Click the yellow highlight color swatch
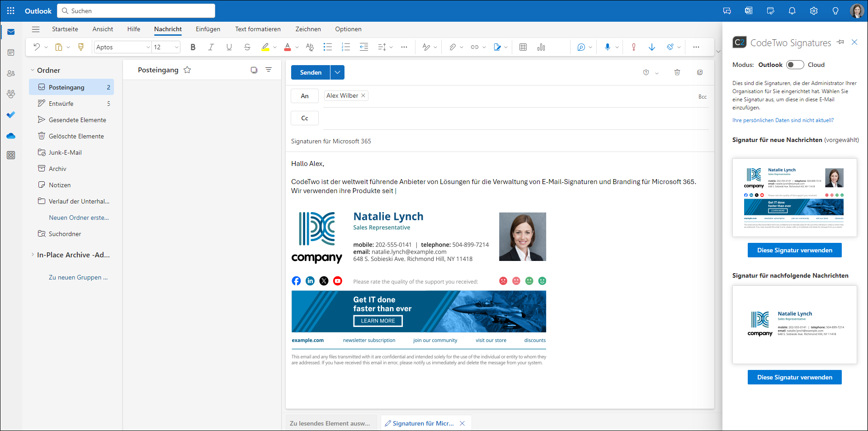Image resolution: width=868 pixels, height=431 pixels. [x=265, y=47]
